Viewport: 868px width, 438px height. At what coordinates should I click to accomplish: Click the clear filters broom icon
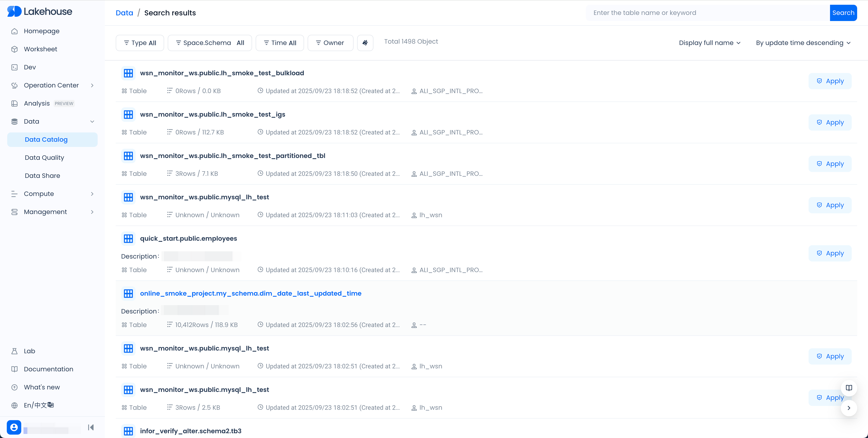pos(365,43)
